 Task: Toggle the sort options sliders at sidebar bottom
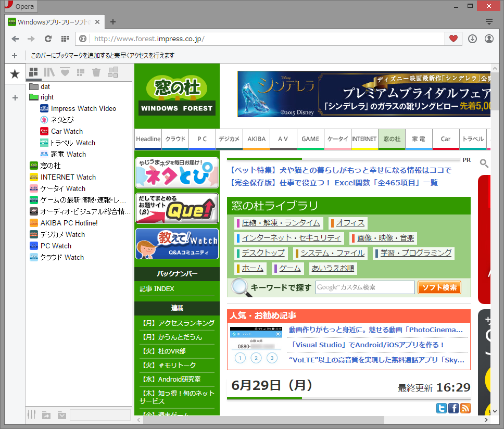coord(31,415)
